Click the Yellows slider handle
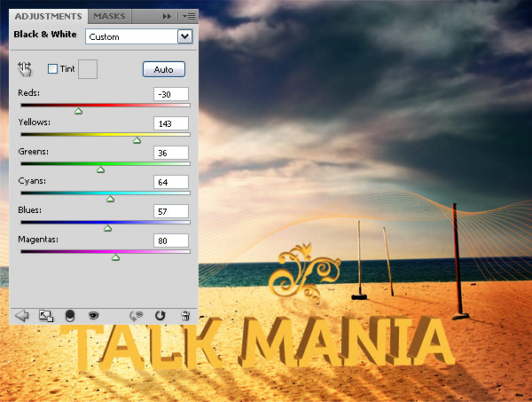The width and height of the screenshot is (532, 402). 137,140
